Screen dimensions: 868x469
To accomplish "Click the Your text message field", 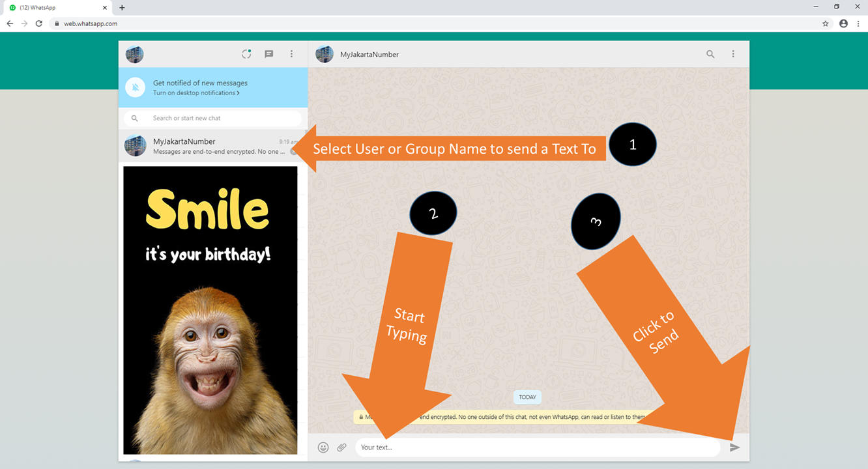I will [538, 448].
